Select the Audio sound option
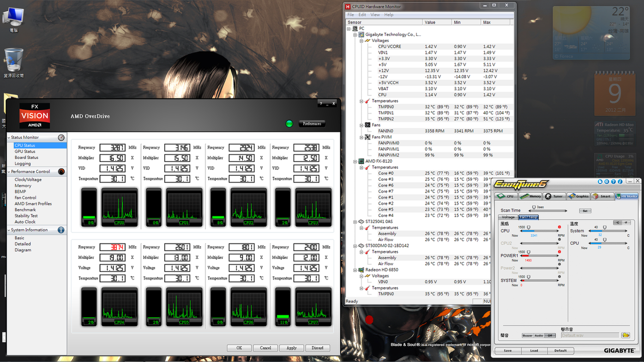This screenshot has width=644, height=362. tap(539, 336)
